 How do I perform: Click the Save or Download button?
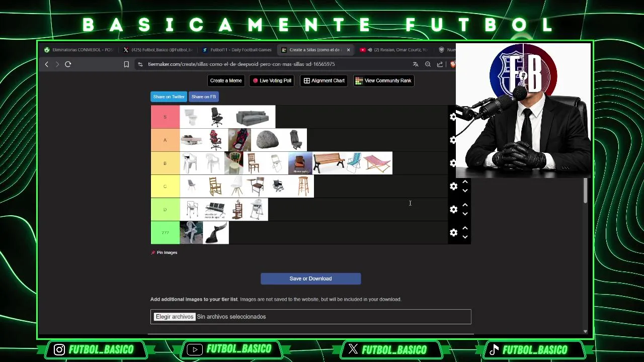pyautogui.click(x=310, y=279)
